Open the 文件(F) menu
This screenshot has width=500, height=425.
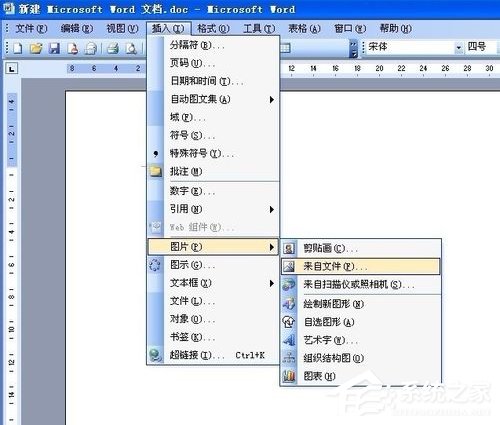[31, 29]
